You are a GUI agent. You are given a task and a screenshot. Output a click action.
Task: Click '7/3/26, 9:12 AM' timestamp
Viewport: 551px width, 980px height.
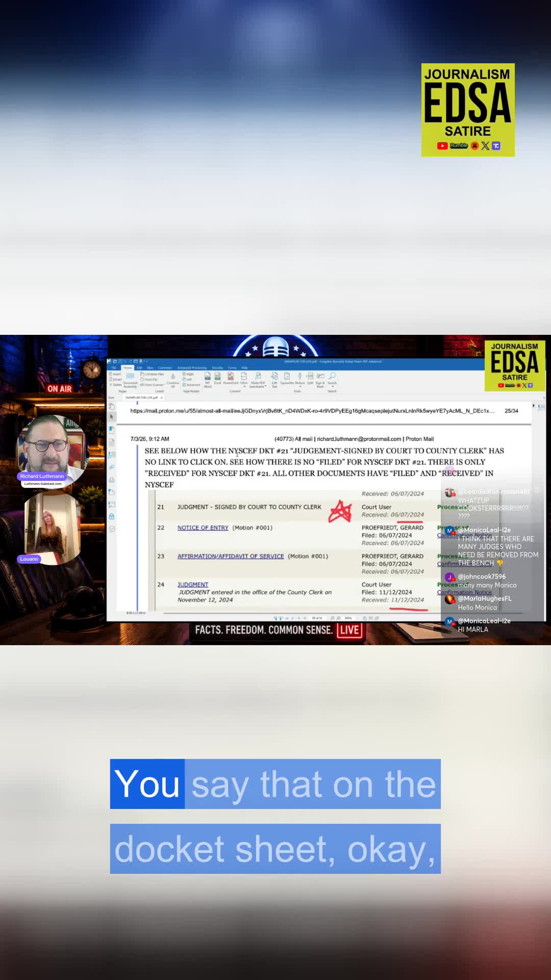pos(149,439)
